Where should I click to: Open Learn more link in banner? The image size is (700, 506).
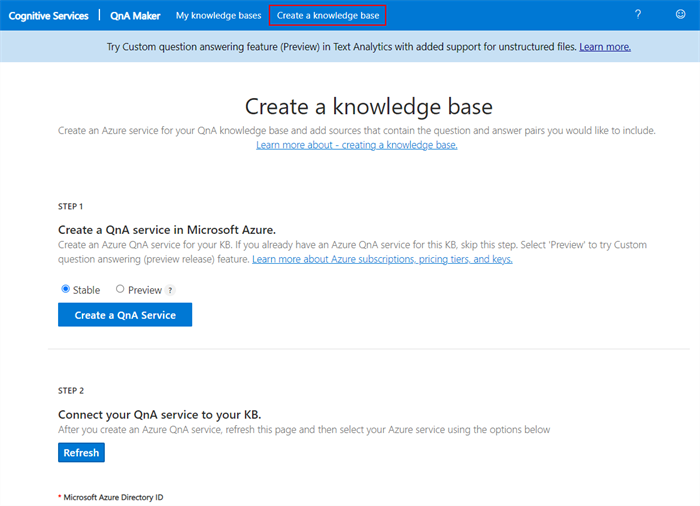click(x=605, y=47)
